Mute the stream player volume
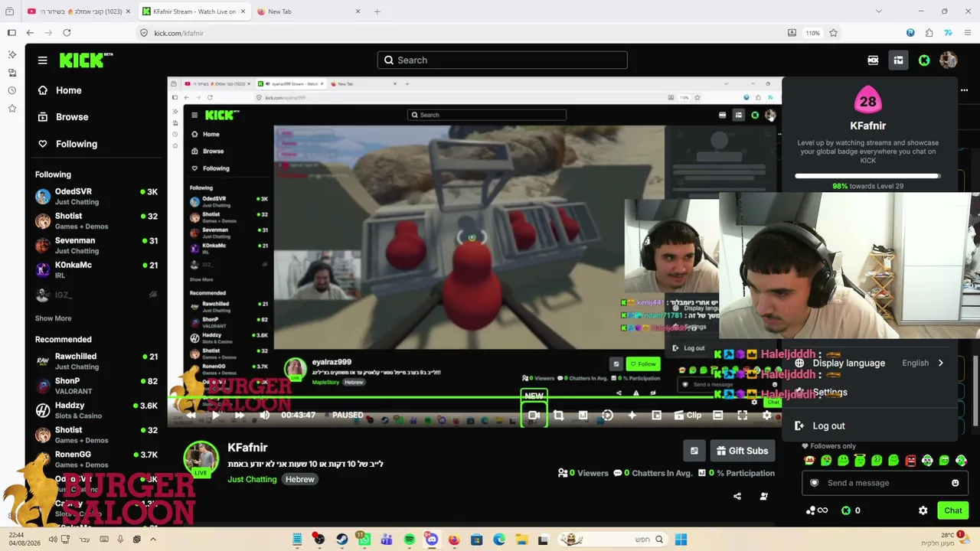The height and width of the screenshot is (551, 980). click(x=264, y=416)
